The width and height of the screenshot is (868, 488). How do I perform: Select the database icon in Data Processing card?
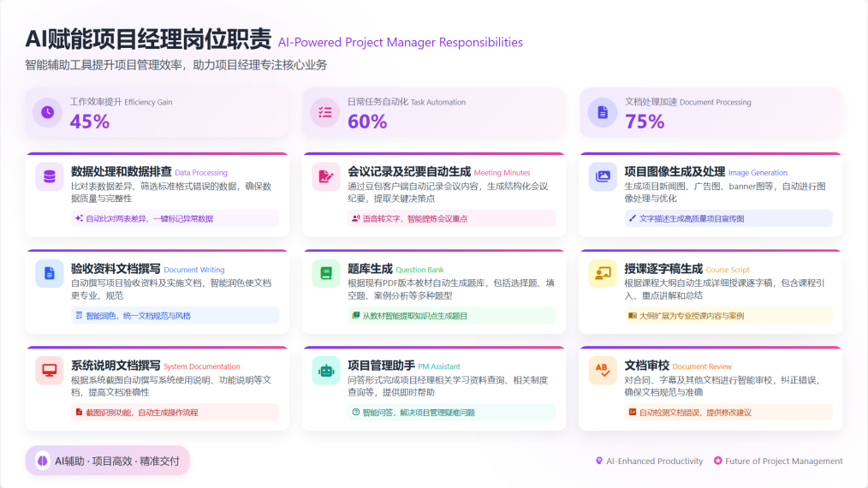[x=50, y=176]
